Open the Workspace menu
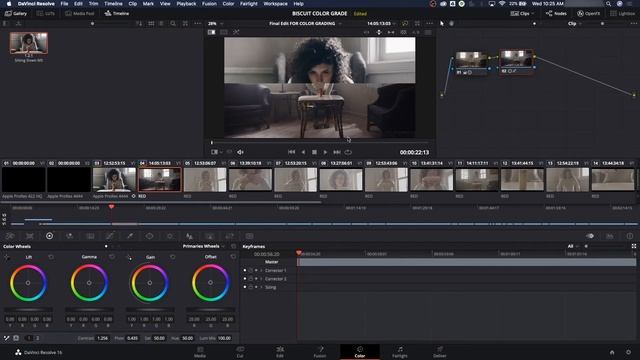The width and height of the screenshot is (640, 360). [x=275, y=4]
